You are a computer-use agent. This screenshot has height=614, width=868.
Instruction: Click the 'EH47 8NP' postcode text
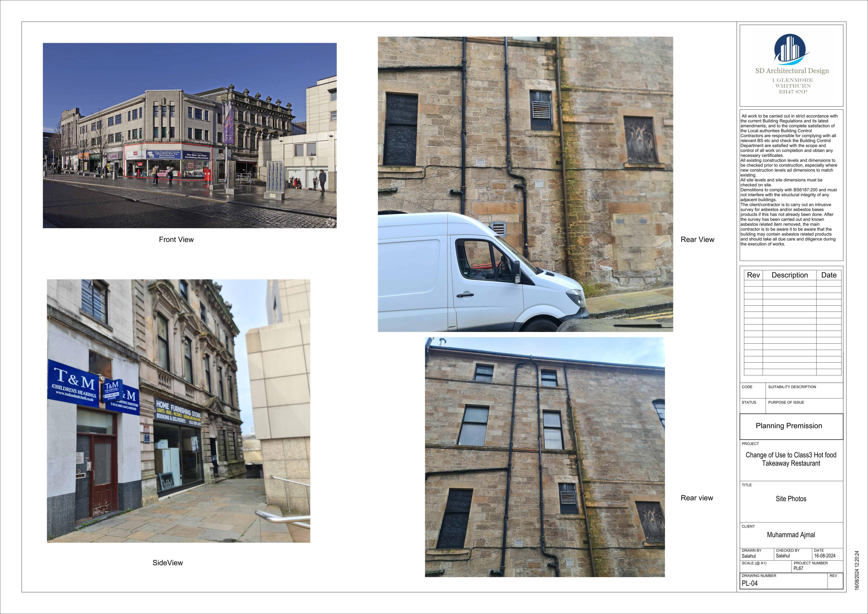tap(793, 92)
